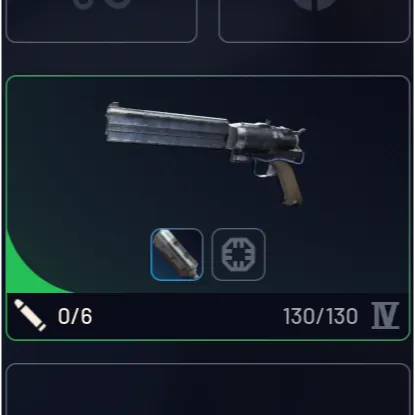Select the empty slot below the revolver
The image size is (415, 415).
point(208,389)
